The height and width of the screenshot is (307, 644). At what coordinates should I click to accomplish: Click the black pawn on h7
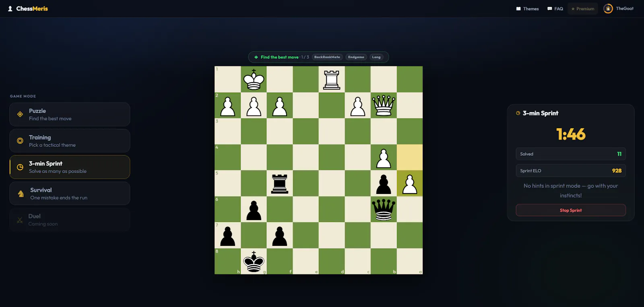click(x=228, y=235)
